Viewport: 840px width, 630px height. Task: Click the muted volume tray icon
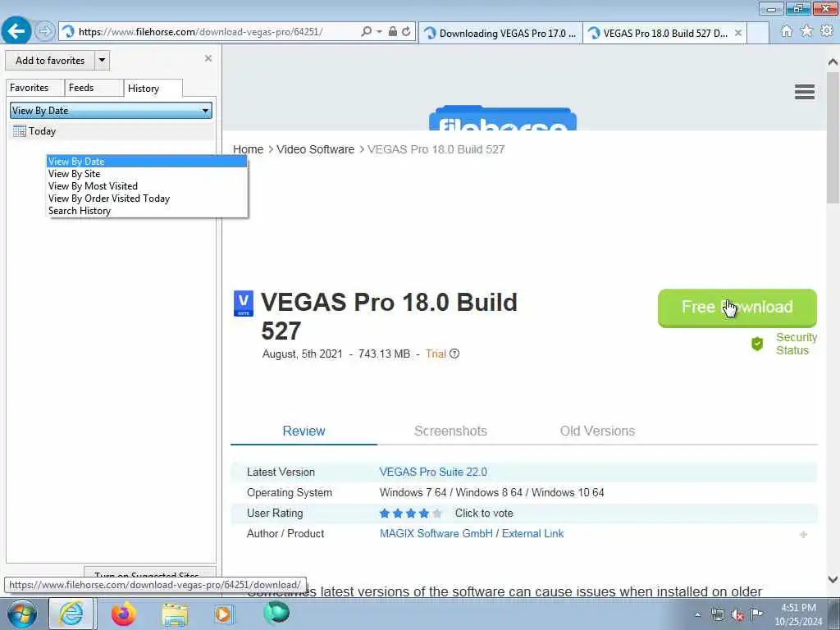tap(737, 615)
